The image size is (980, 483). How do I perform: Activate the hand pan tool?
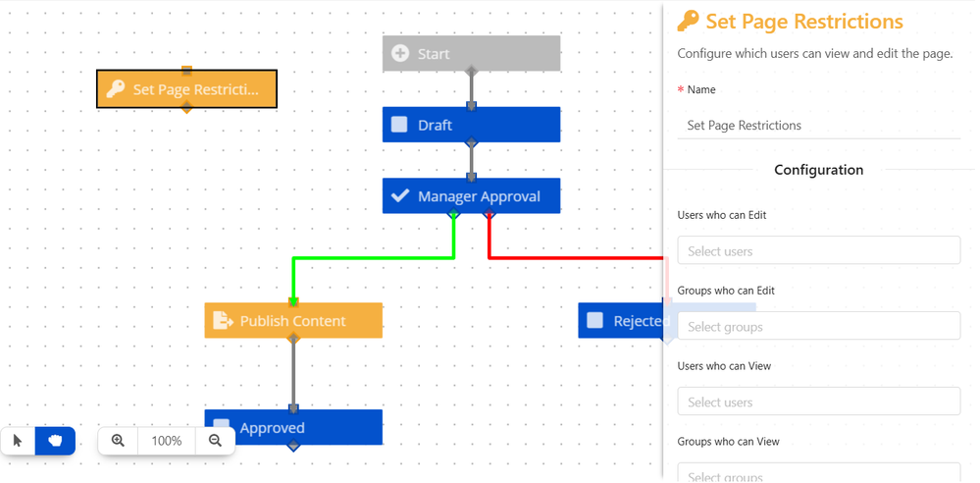pos(55,441)
